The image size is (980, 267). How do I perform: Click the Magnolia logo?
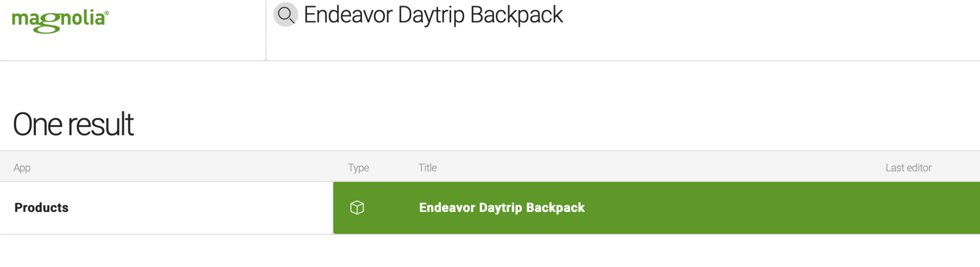60,21
